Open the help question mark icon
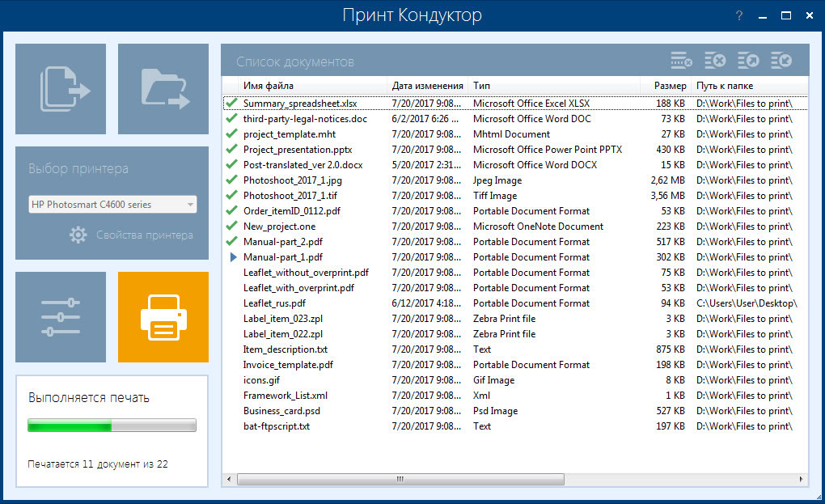The image size is (825, 504). [x=739, y=15]
